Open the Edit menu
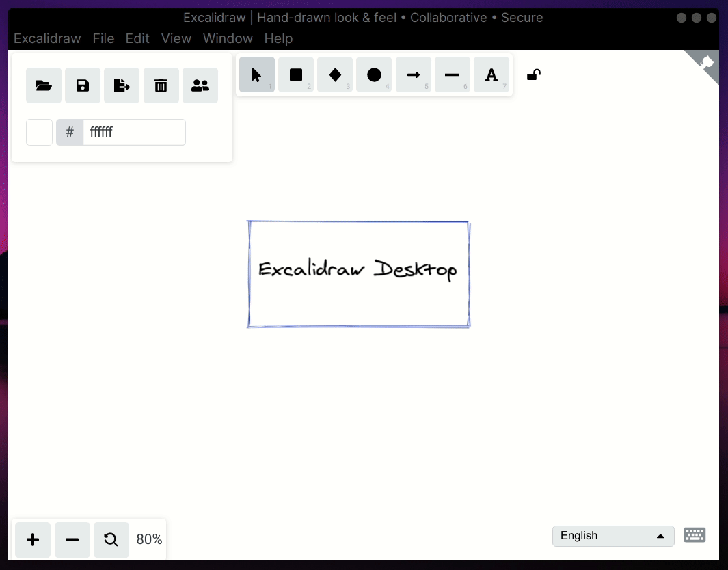 [137, 39]
